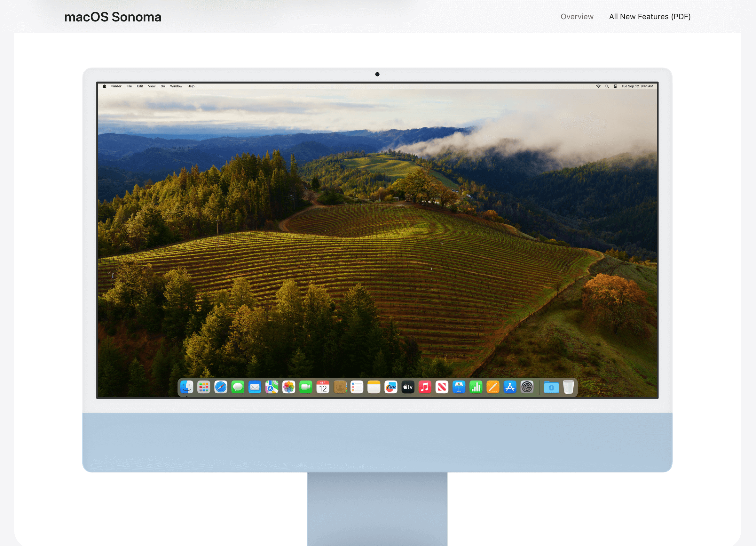Image resolution: width=756 pixels, height=546 pixels.
Task: Open the Window menu
Action: tap(176, 86)
